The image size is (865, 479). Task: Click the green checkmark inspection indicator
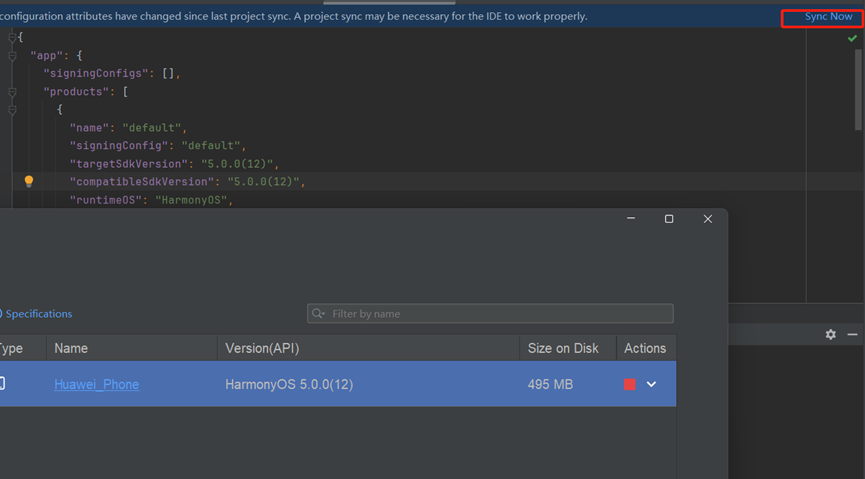point(852,38)
